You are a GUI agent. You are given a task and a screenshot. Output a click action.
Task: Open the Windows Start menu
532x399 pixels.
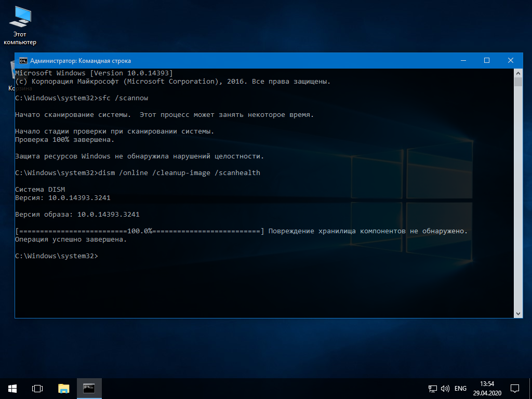click(12, 388)
